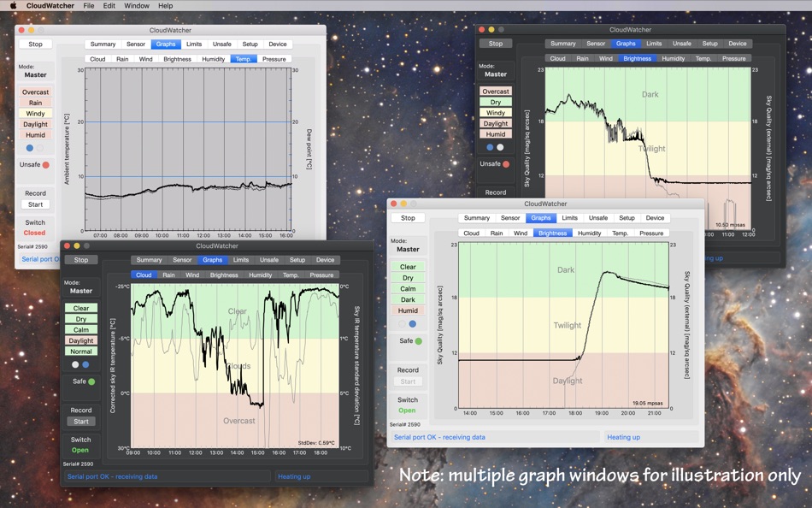Select Pressure graph in the dark Brightness window
The image size is (812, 508).
(734, 58)
